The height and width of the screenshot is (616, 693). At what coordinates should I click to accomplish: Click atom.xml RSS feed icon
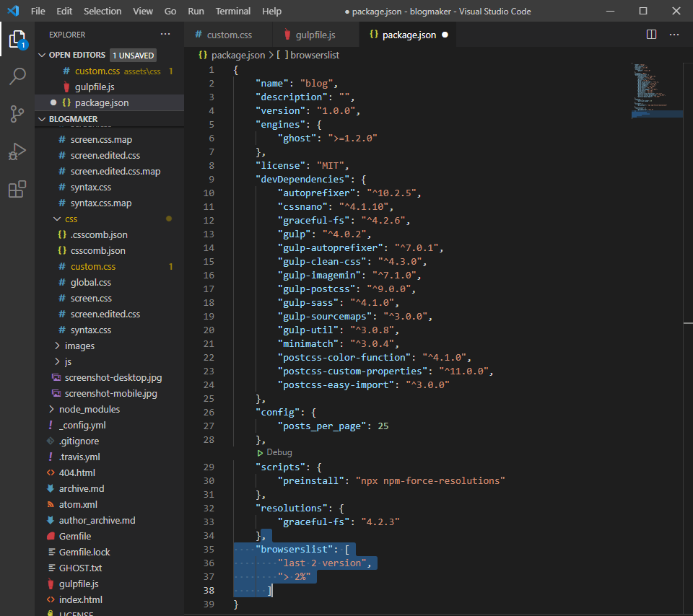(x=51, y=504)
